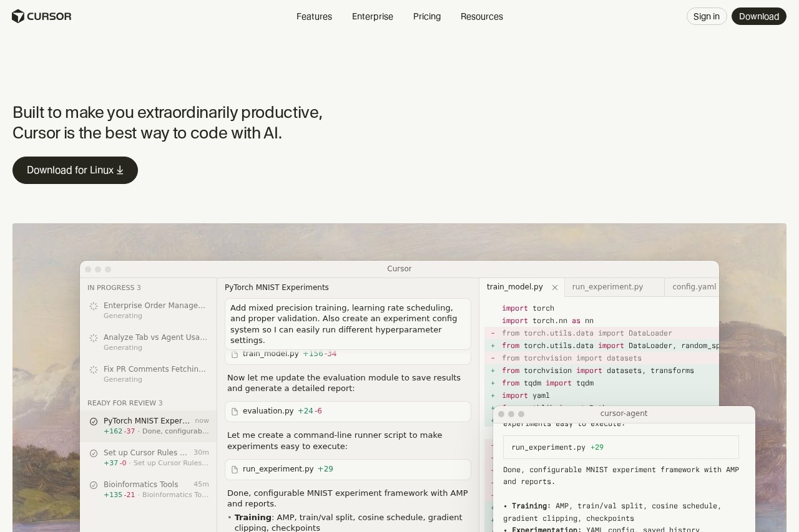
Task: Close the train_model.py tab
Action: click(555, 288)
